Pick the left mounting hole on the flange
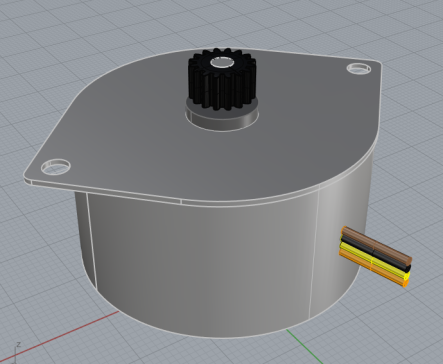This screenshot has height=364, width=443. point(56,166)
